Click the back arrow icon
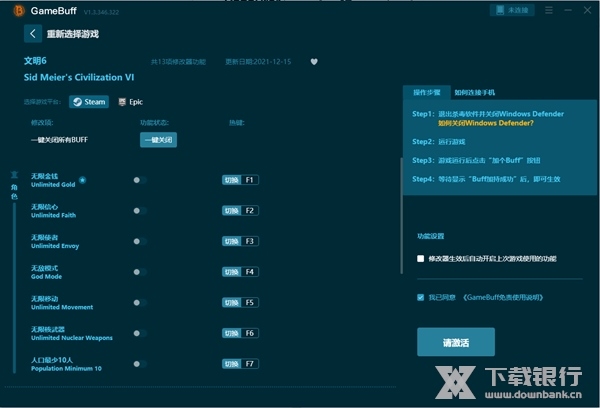Viewport: 600px width, 408px height. [33, 34]
